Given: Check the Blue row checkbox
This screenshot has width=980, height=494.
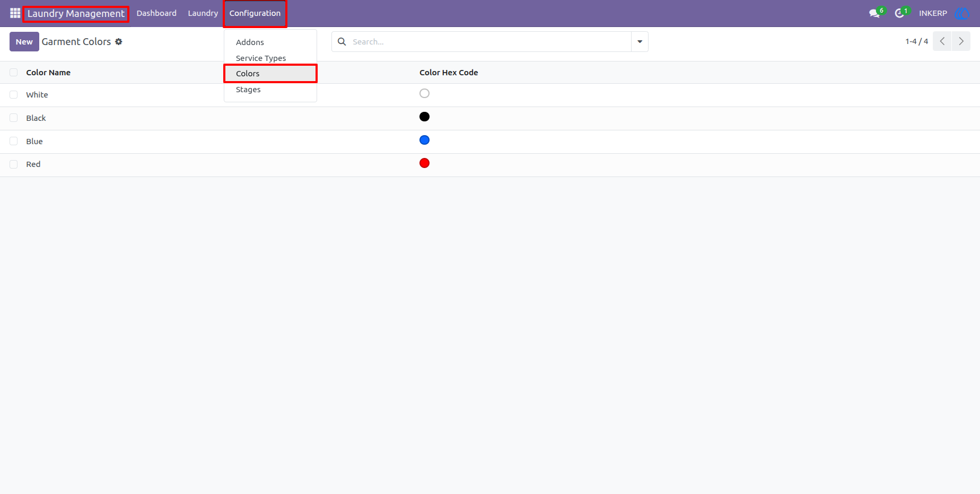Looking at the screenshot, I should point(14,142).
